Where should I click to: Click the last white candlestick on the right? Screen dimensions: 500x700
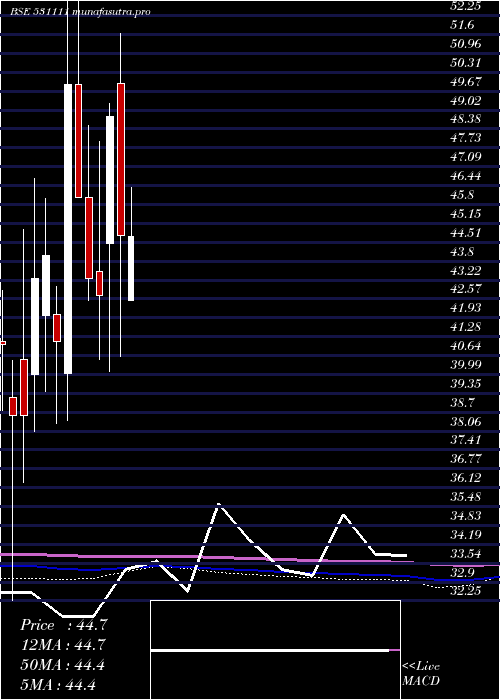point(131,268)
